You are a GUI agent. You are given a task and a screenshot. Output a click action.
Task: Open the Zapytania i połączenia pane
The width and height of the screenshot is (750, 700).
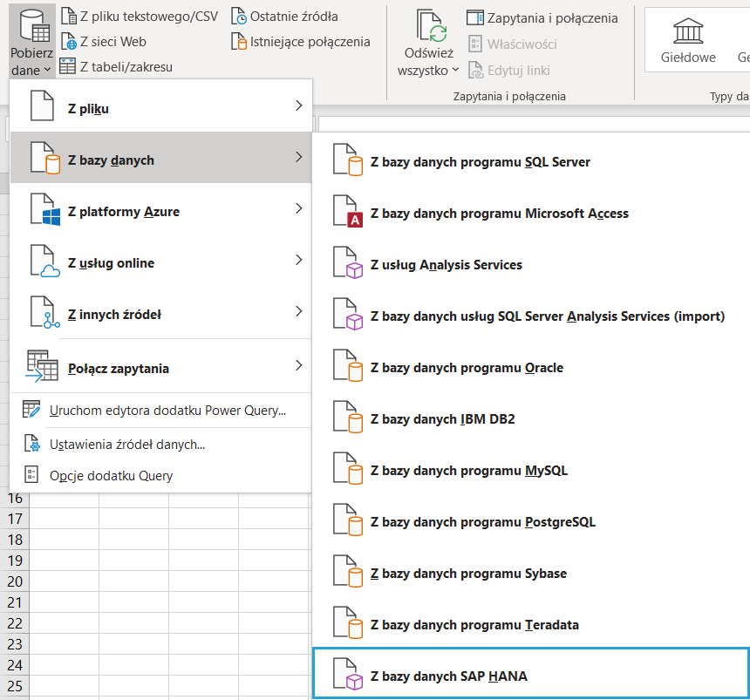[542, 17]
